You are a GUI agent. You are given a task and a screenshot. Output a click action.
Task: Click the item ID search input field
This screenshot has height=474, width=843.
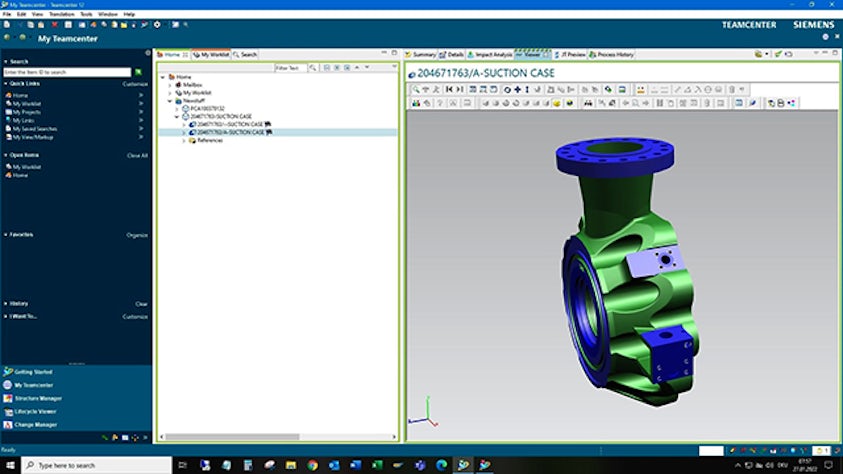67,71
